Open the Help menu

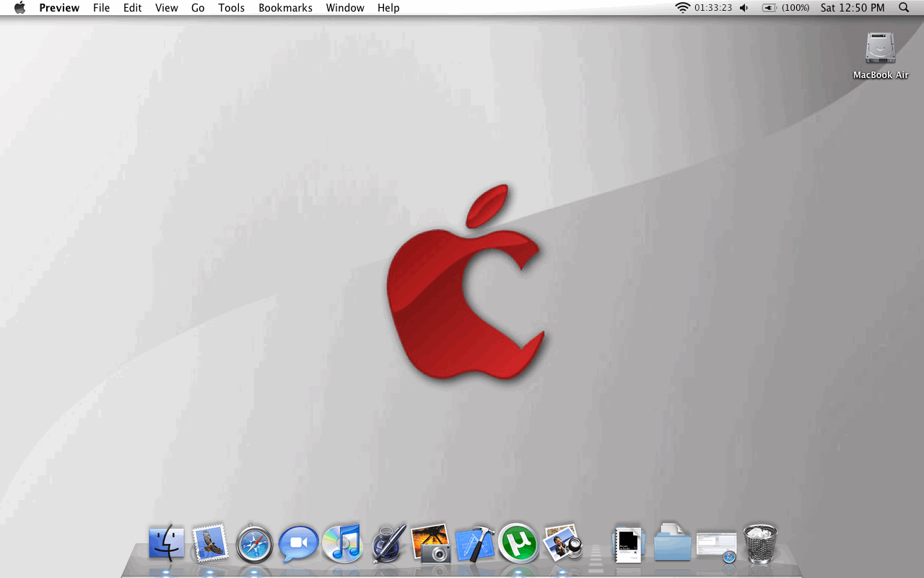(x=388, y=8)
